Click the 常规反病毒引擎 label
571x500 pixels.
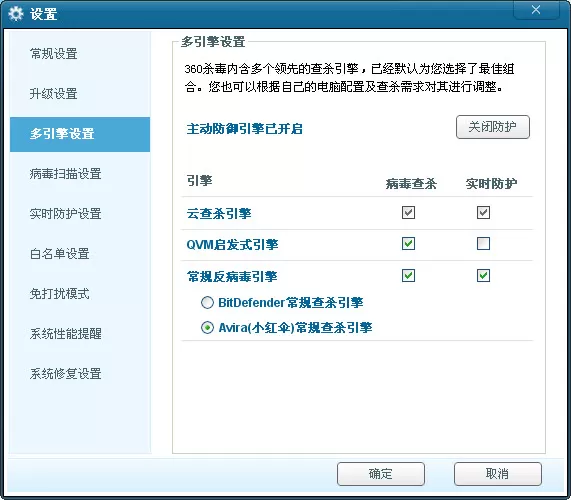tap(232, 276)
